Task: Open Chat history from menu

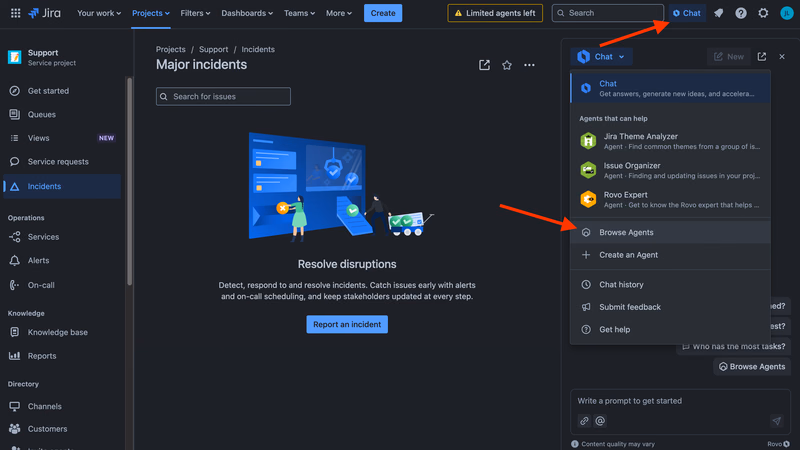Action: tap(670, 284)
